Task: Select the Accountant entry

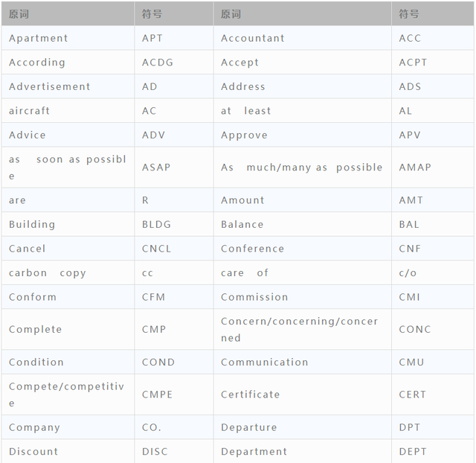Action: tap(253, 38)
